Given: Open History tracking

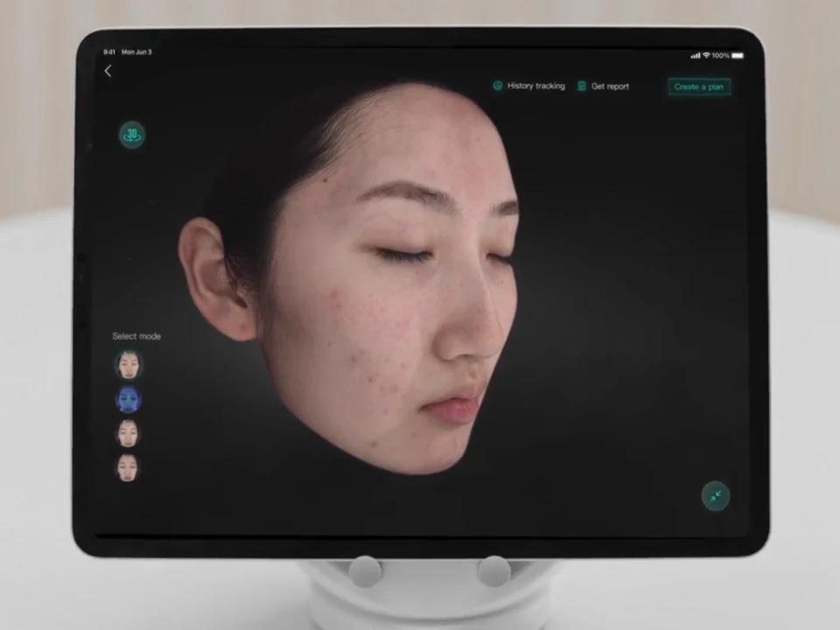Looking at the screenshot, I should point(528,86).
